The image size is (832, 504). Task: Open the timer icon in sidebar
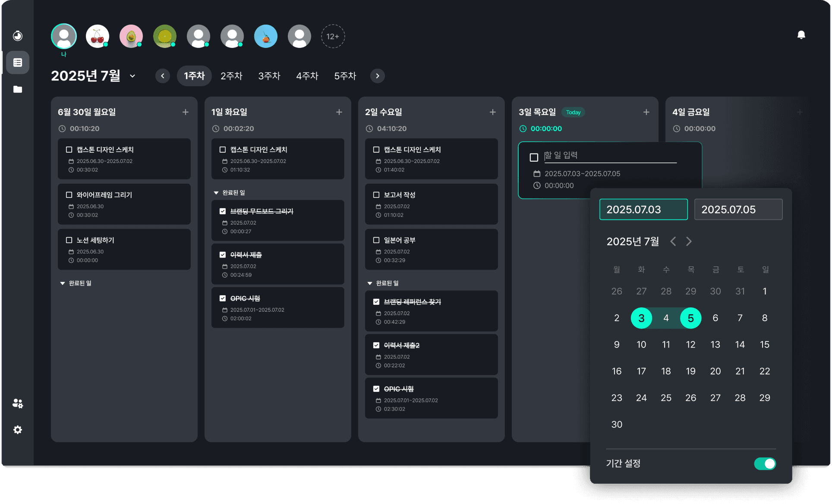click(x=18, y=36)
